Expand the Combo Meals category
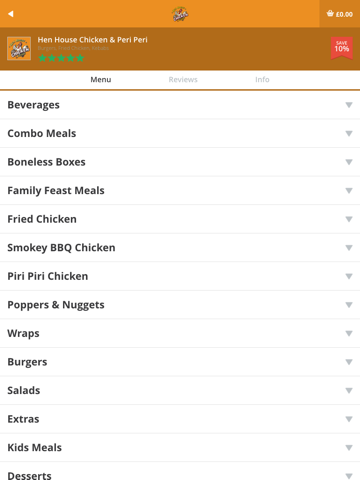This screenshot has width=360, height=480. (180, 133)
